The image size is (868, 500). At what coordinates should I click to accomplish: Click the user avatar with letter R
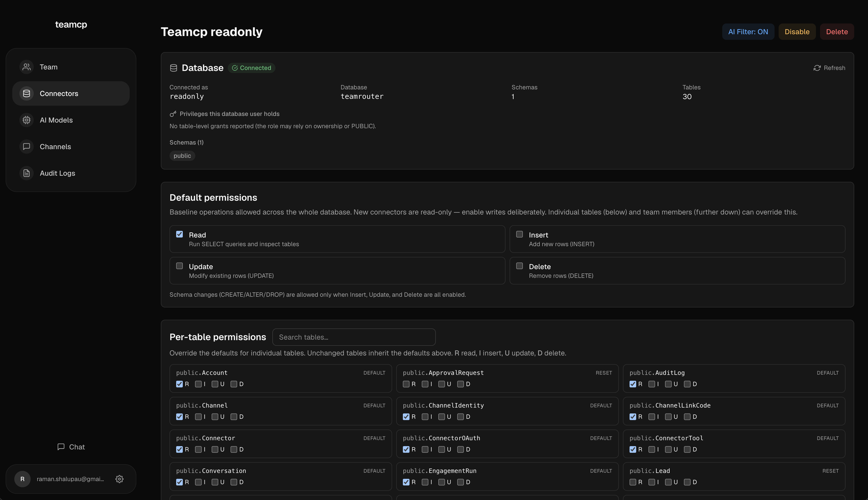coord(23,479)
